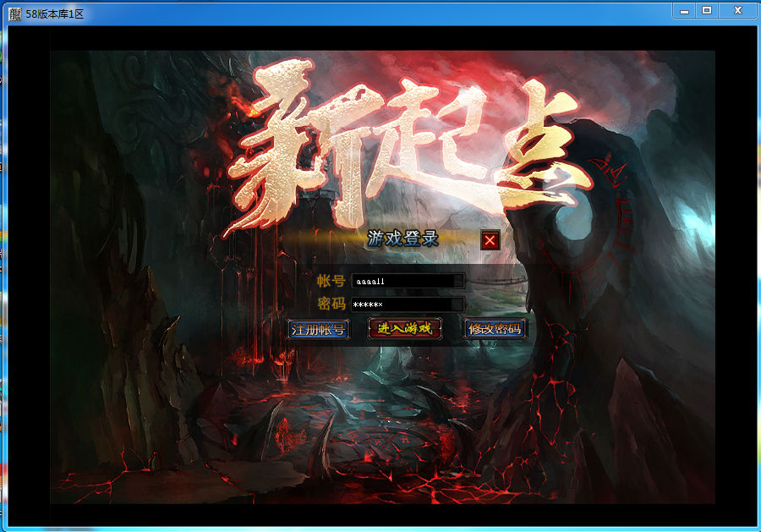Screen dimensions: 761x532
Task: Open 注册帐号 account registration
Action: click(x=319, y=330)
